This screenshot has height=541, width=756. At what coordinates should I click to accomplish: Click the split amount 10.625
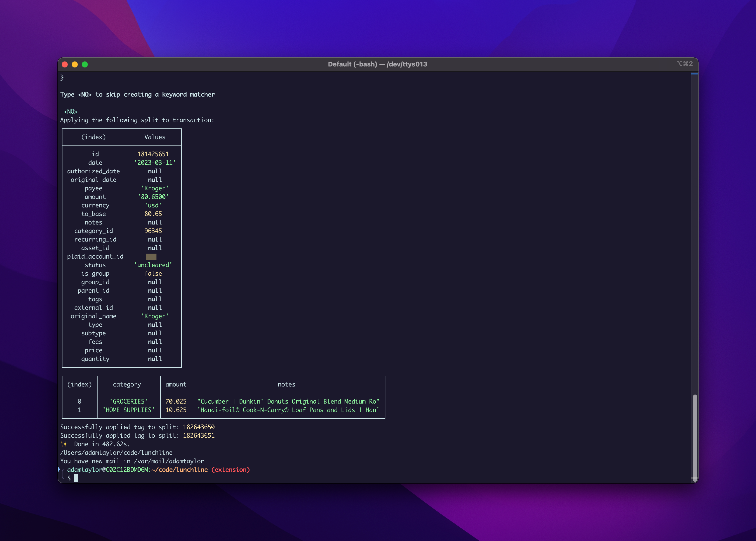(176, 410)
